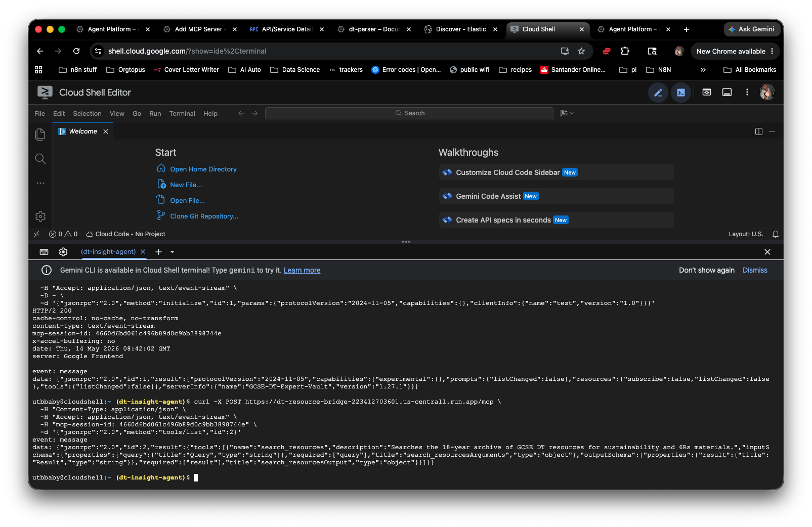Image resolution: width=812 pixels, height=527 pixels.
Task: Open terminal settings gear
Action: point(63,252)
